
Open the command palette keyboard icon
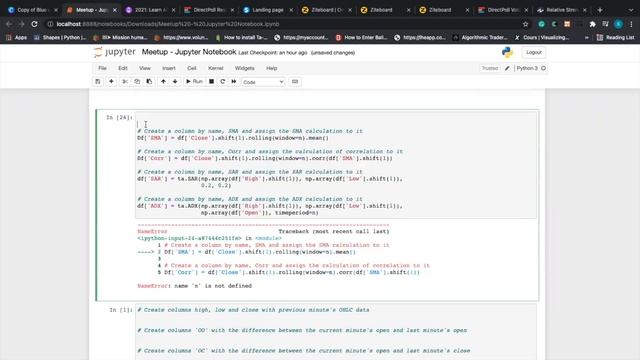(x=295, y=82)
